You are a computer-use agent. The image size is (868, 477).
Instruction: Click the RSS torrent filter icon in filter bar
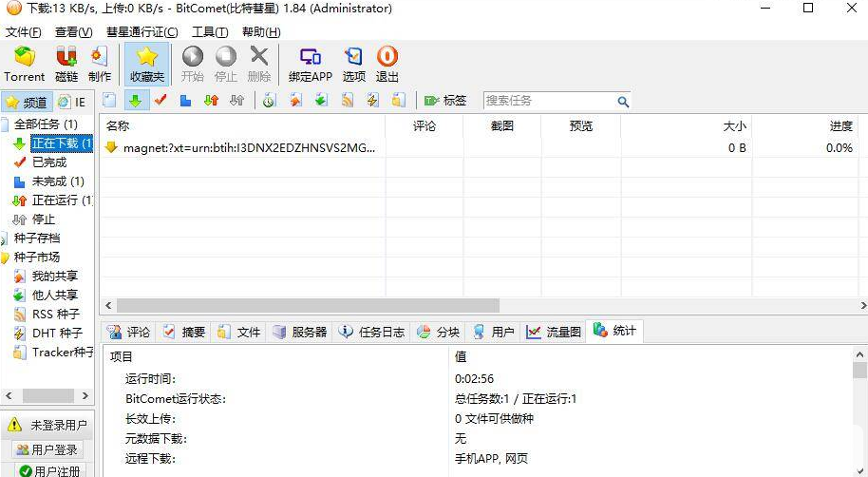[347, 101]
